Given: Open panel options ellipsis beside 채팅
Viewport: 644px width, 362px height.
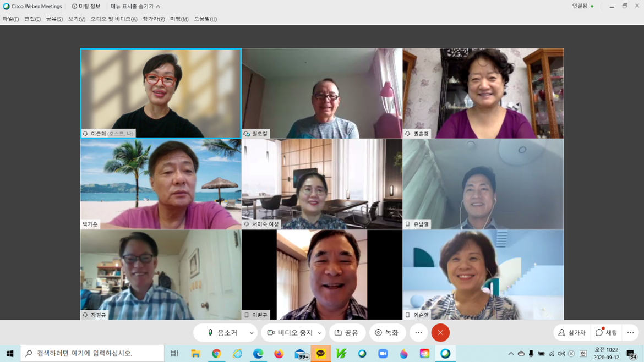Looking at the screenshot, I should [x=631, y=333].
